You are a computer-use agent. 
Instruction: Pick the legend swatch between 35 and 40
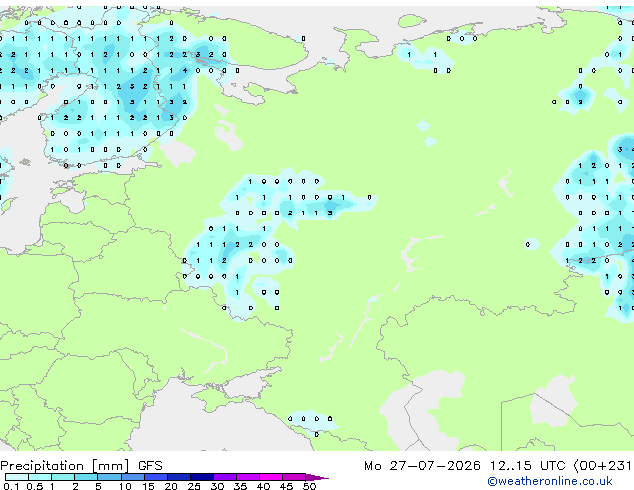[x=248, y=477]
